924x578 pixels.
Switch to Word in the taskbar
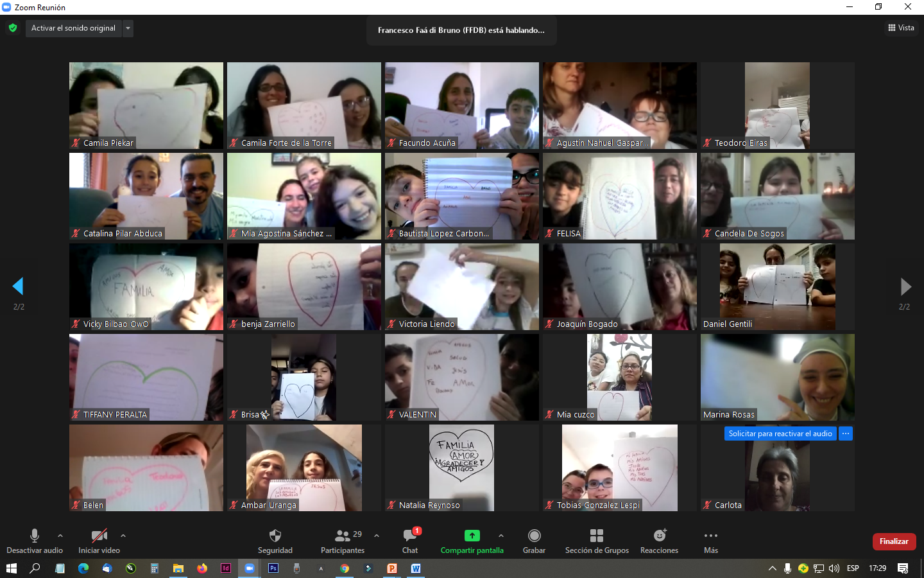coord(416,568)
